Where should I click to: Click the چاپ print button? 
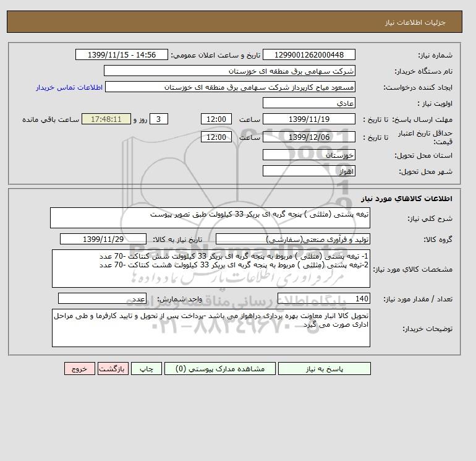point(147,368)
